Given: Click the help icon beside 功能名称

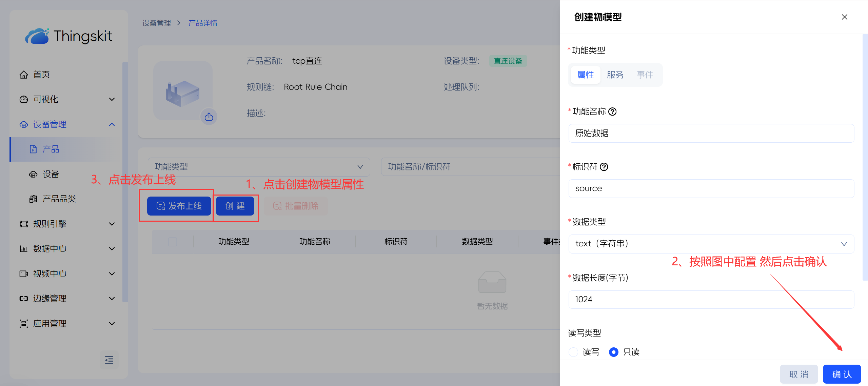Looking at the screenshot, I should click(612, 111).
